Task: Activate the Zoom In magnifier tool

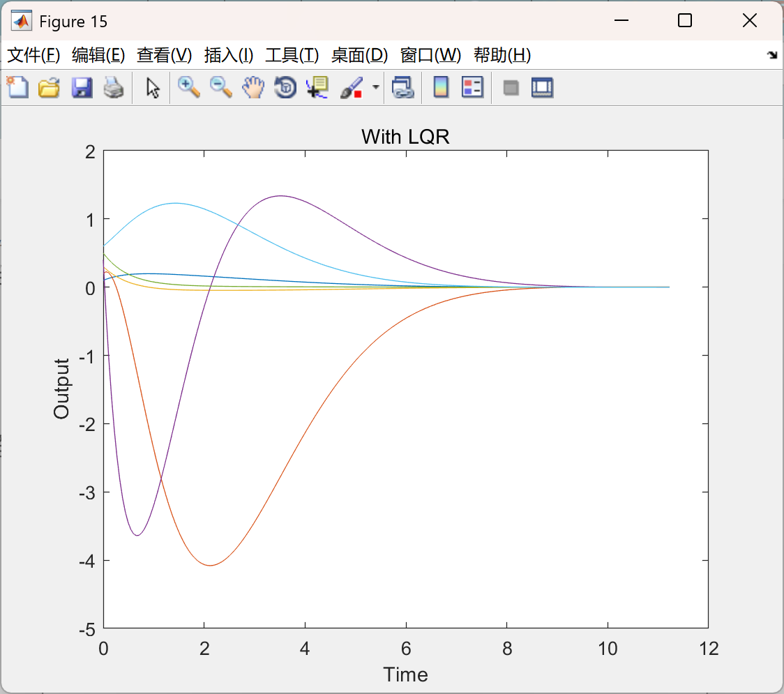Action: (x=189, y=87)
